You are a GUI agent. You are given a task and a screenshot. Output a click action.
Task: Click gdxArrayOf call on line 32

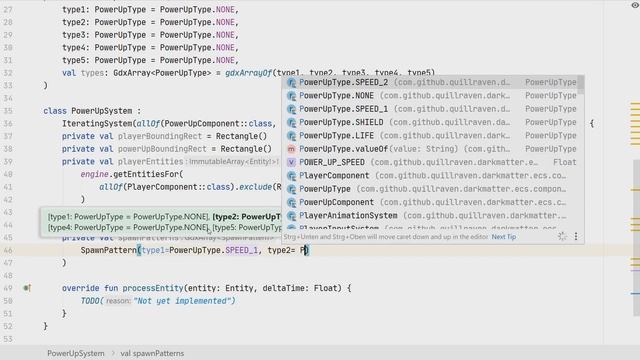coord(249,73)
